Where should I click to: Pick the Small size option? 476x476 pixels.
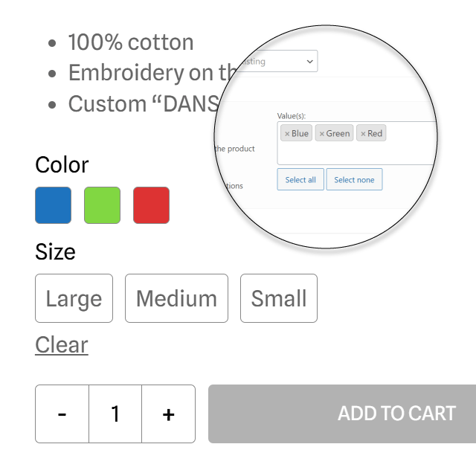click(x=279, y=298)
